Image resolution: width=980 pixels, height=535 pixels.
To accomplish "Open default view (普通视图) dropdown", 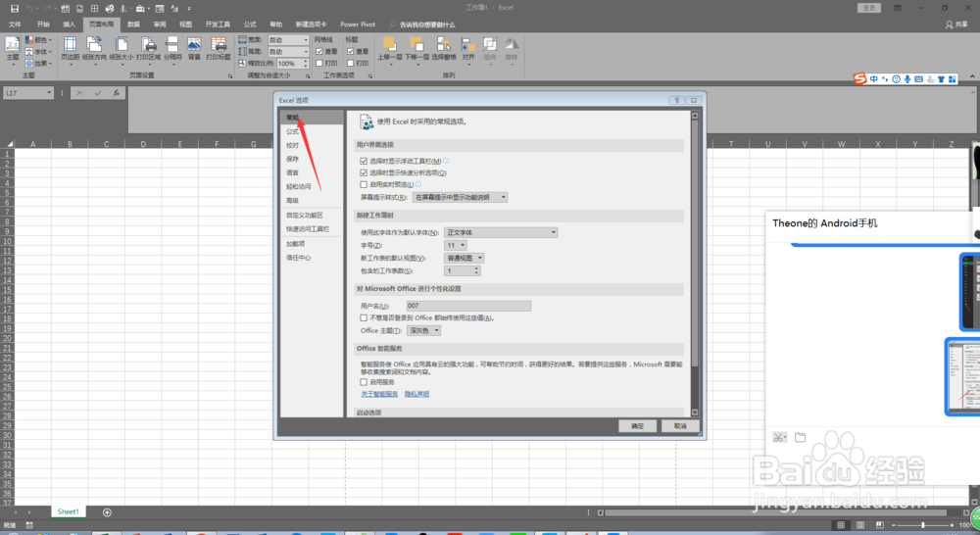I will 465,258.
